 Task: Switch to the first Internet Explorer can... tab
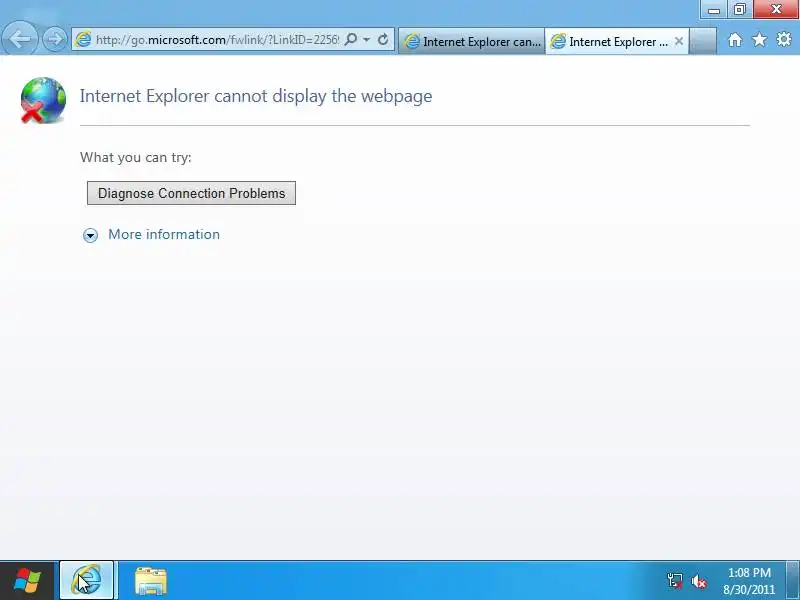pos(471,41)
